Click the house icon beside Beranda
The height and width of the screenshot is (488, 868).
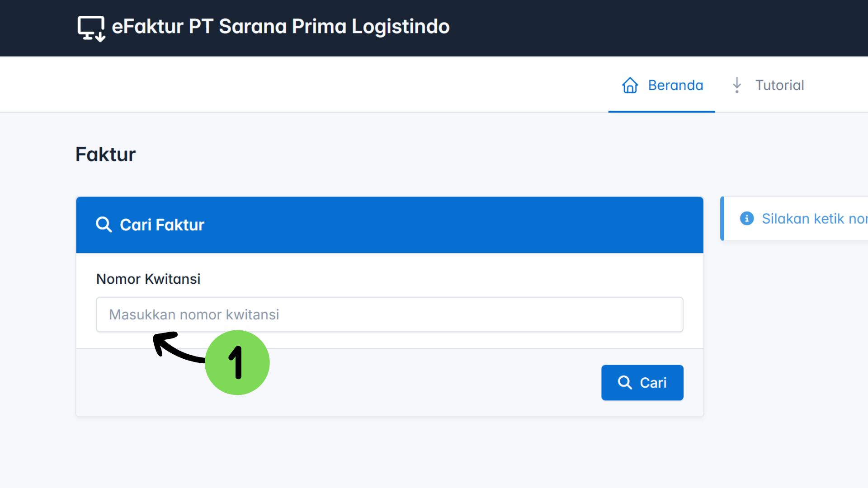[x=630, y=85]
